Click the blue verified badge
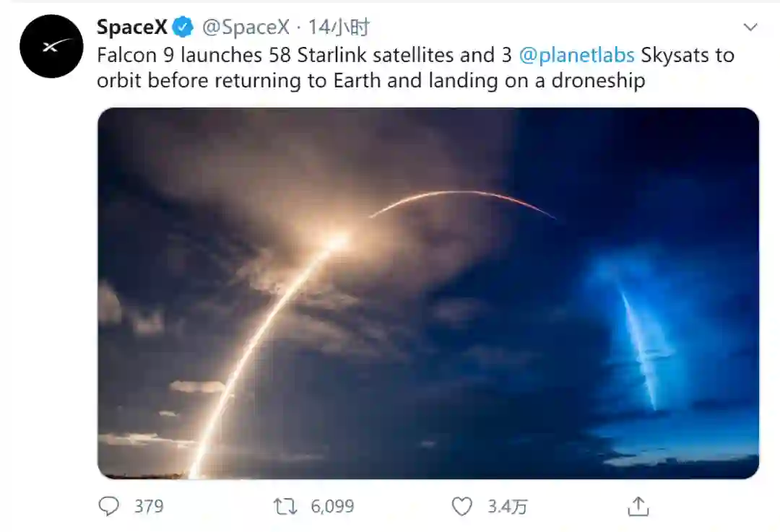This screenshot has height=532, width=780. (183, 27)
